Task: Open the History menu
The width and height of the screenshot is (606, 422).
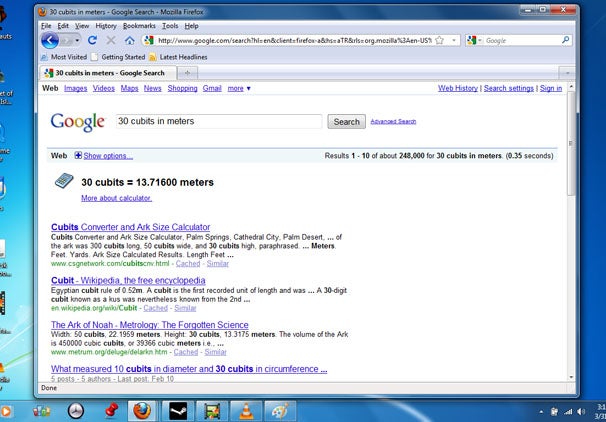Action: (x=106, y=26)
